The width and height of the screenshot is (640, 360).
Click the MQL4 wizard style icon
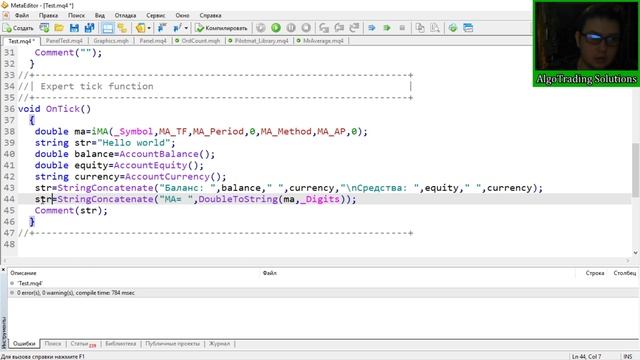click(x=162, y=28)
